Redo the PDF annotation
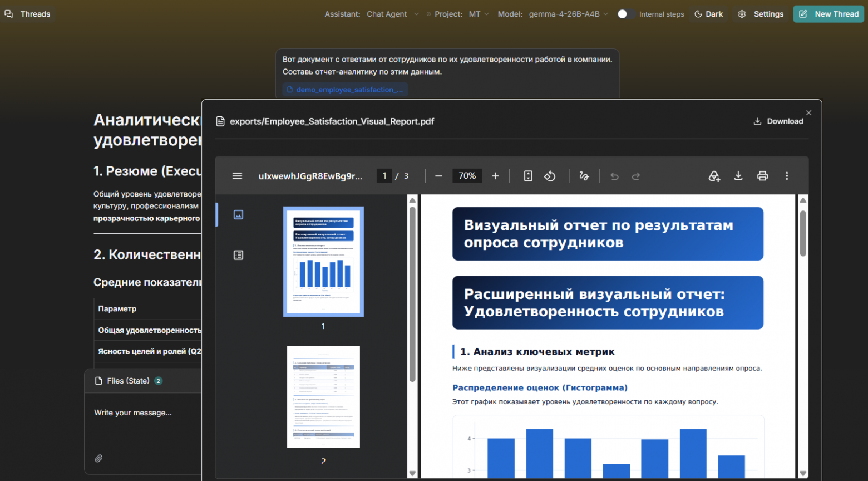This screenshot has width=868, height=481. tap(636, 176)
